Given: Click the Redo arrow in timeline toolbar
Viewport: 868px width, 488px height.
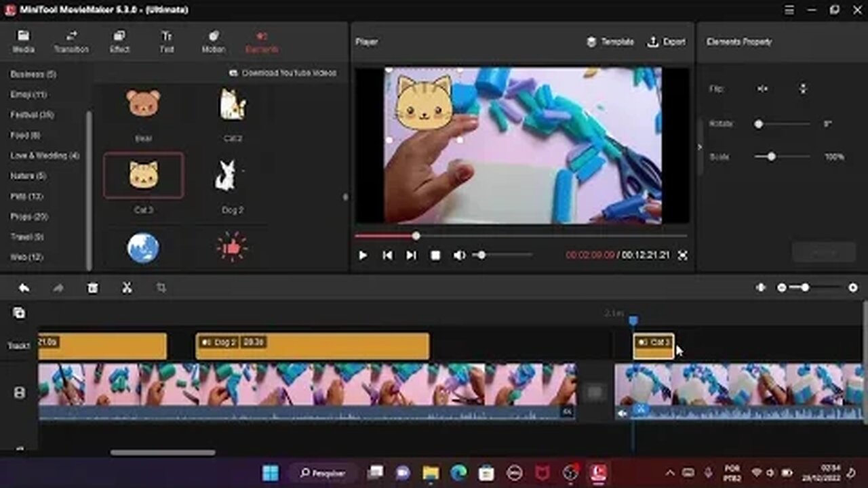Looking at the screenshot, I should pyautogui.click(x=58, y=288).
